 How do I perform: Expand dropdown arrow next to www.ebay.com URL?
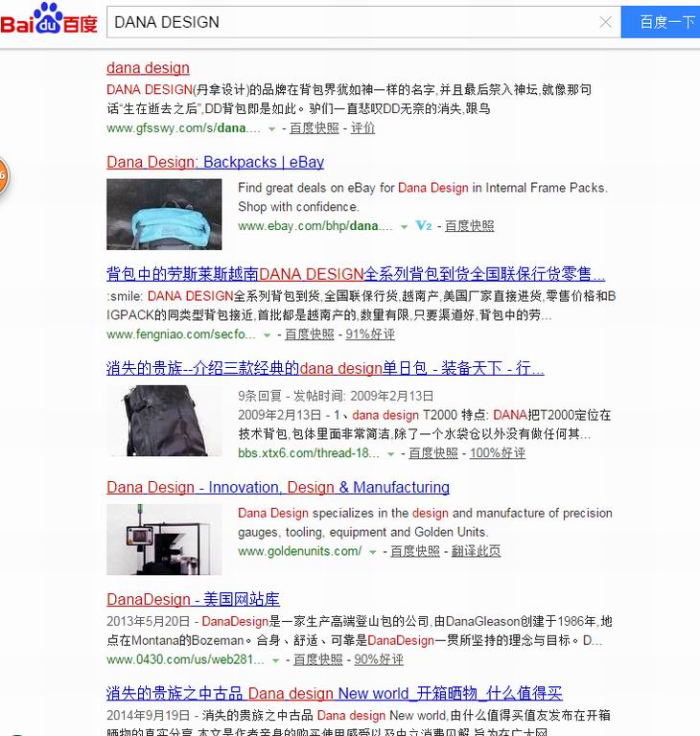(404, 227)
